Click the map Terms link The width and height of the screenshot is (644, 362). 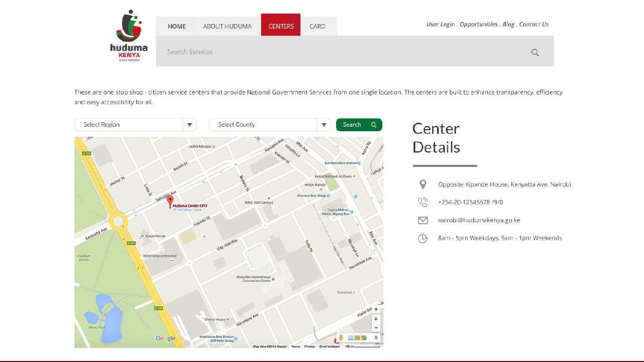pos(295,346)
